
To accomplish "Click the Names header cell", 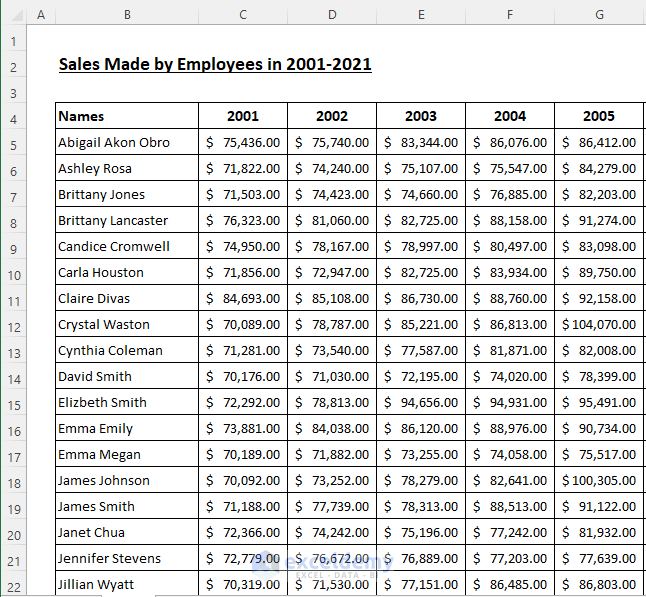I will [x=127, y=116].
